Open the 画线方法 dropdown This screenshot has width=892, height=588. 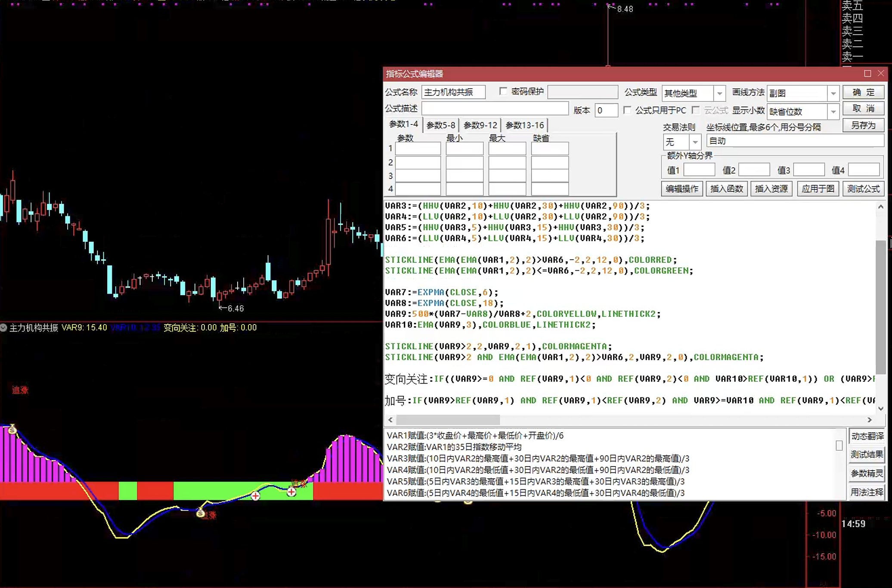tap(833, 93)
